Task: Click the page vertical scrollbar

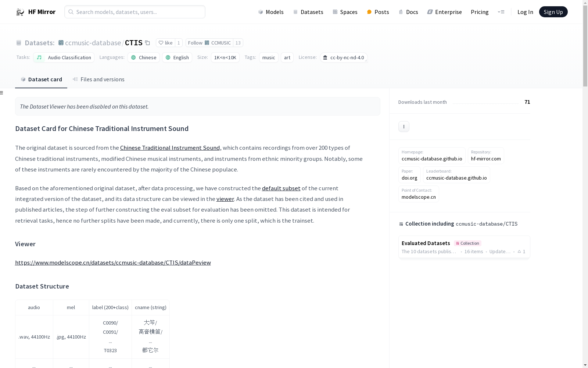Action: pyautogui.click(x=585, y=46)
